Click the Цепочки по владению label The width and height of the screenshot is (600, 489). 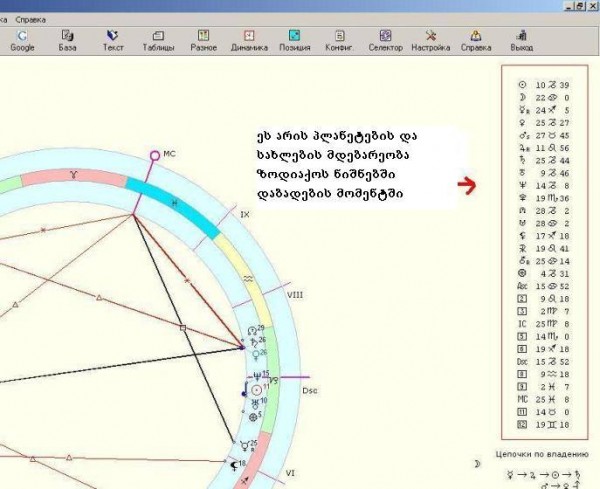point(532,453)
